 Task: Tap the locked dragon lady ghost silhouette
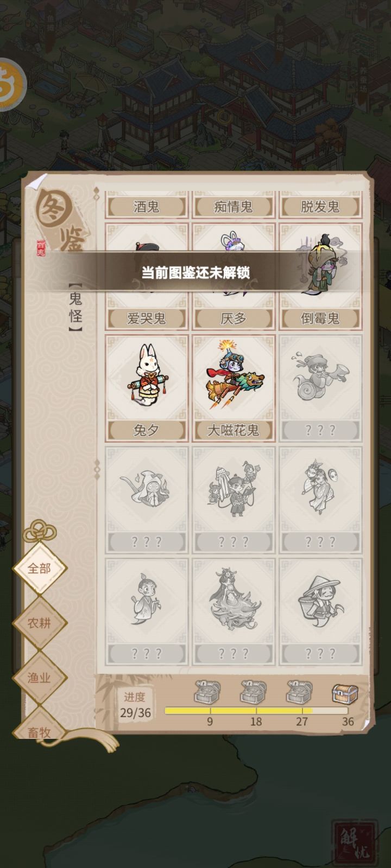[x=234, y=611]
